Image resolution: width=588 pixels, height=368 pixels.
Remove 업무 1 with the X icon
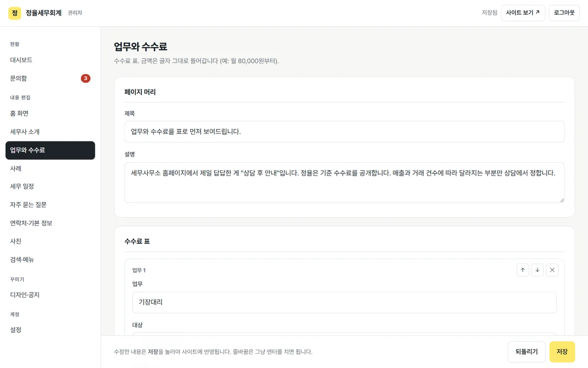pyautogui.click(x=552, y=270)
